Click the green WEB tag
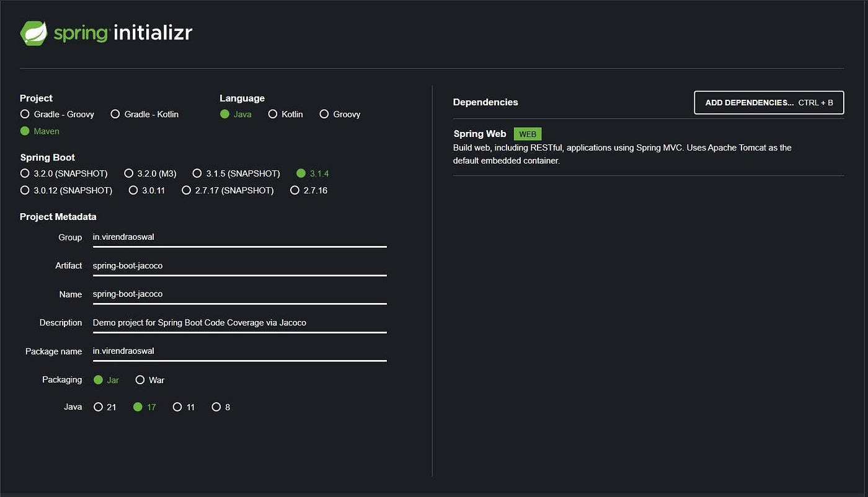Image resolution: width=868 pixels, height=497 pixels. click(x=528, y=134)
